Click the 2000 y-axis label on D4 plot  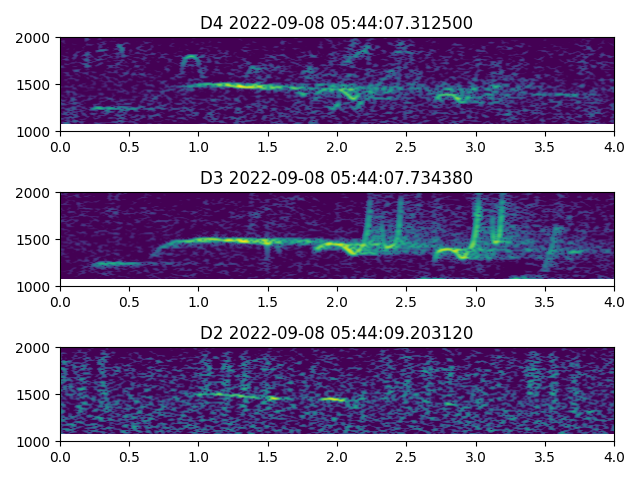(34, 38)
